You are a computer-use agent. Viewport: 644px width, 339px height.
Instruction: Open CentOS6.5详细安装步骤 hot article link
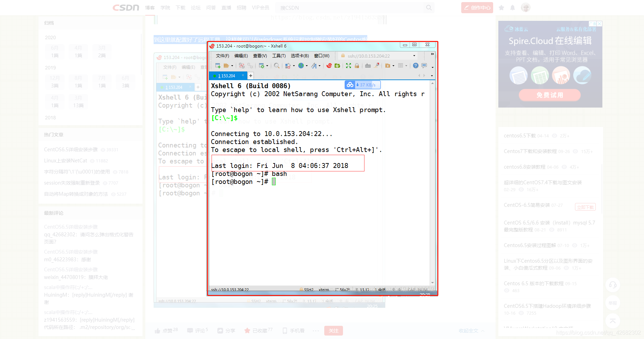point(71,150)
